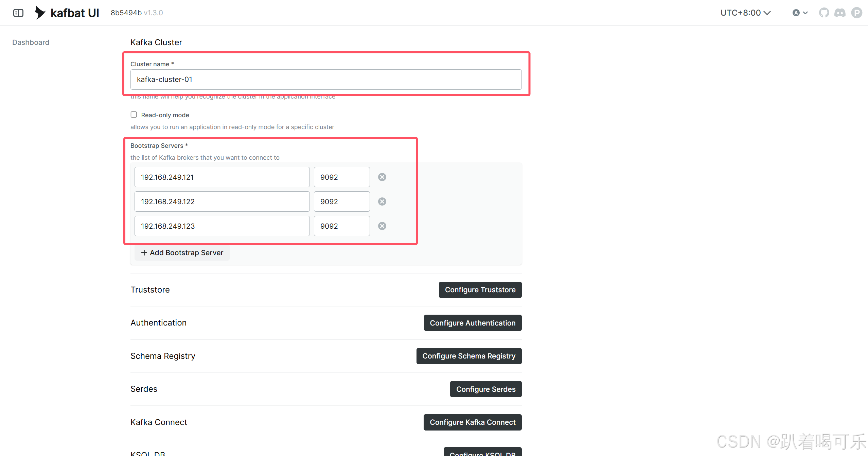
Task: Focus the Cluster name input field
Action: [326, 80]
